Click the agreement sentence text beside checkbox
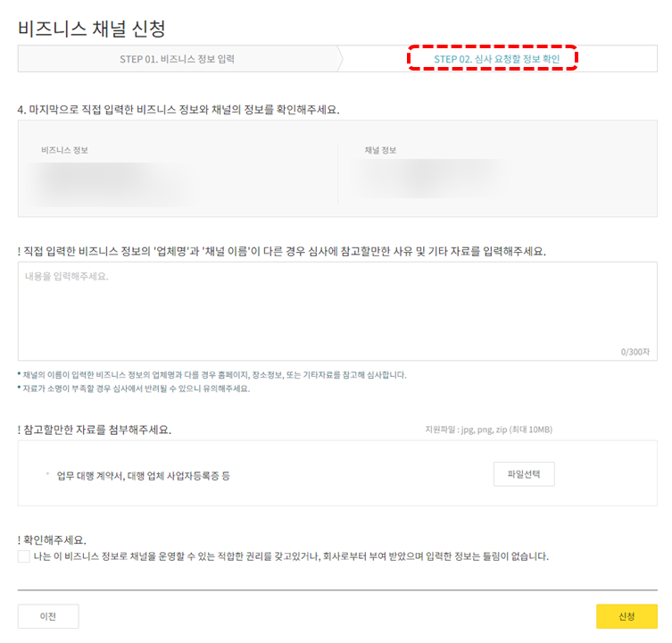Viewport: 672px width, 643px height. [x=291, y=556]
